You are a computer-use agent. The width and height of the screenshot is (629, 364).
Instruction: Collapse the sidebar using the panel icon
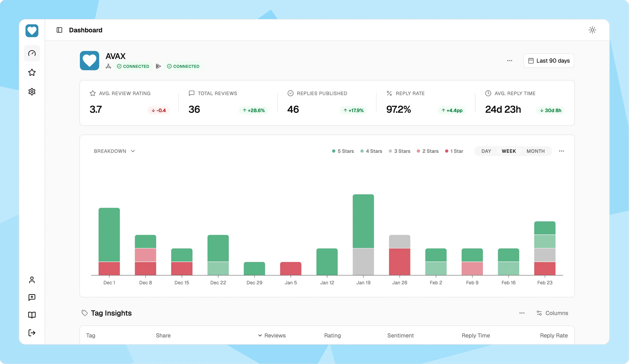pos(59,30)
